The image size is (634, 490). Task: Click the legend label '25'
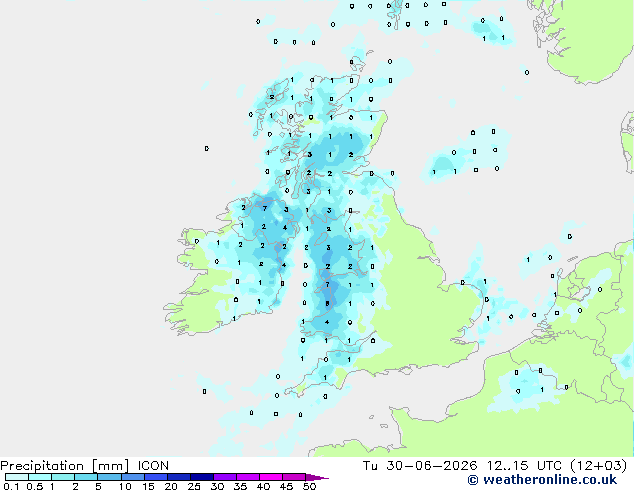pos(194,486)
